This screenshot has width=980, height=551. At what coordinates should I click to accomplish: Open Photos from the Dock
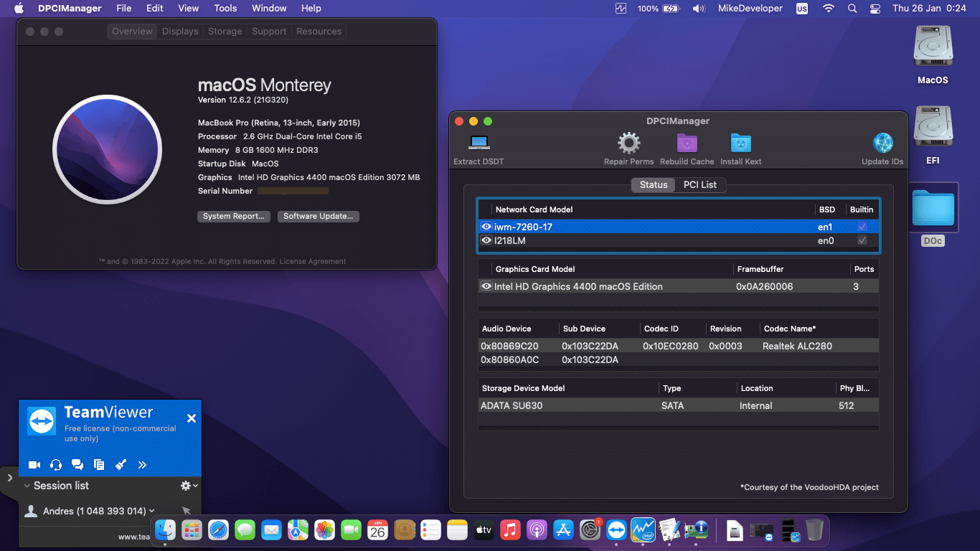coord(324,530)
